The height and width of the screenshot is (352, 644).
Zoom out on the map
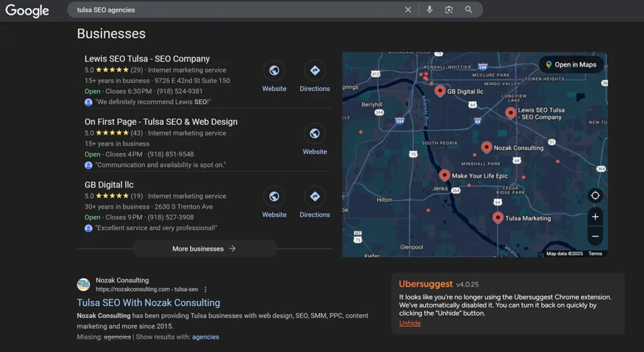(595, 236)
